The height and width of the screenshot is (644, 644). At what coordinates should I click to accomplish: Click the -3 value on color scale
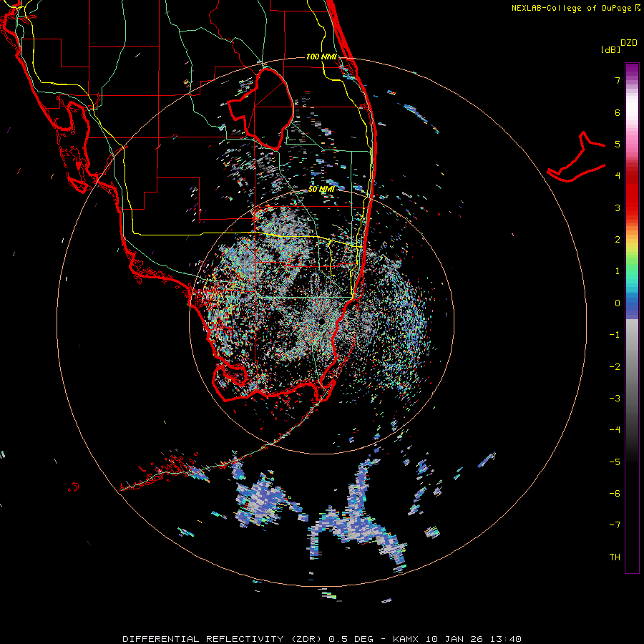point(615,399)
